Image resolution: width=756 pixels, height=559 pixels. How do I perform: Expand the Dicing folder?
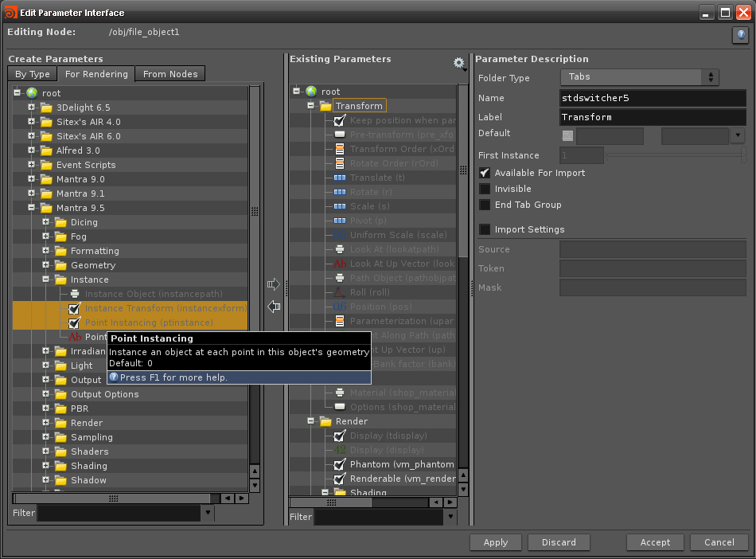coord(46,222)
